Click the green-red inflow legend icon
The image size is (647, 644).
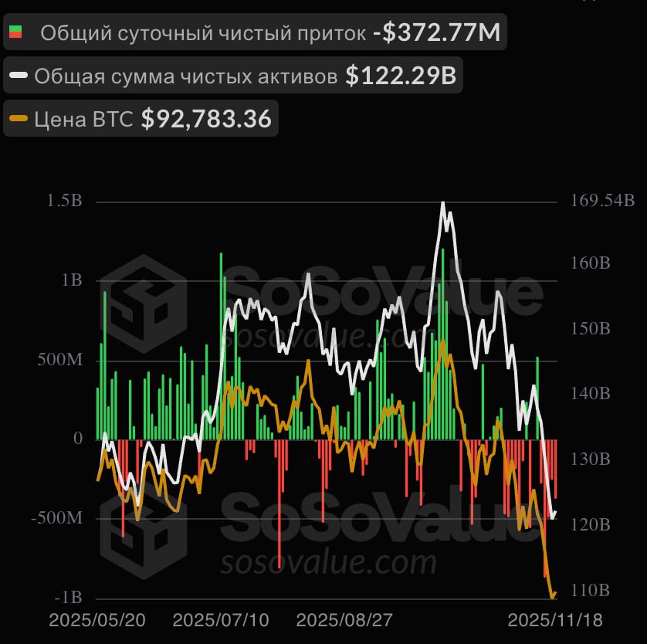pyautogui.click(x=15, y=33)
